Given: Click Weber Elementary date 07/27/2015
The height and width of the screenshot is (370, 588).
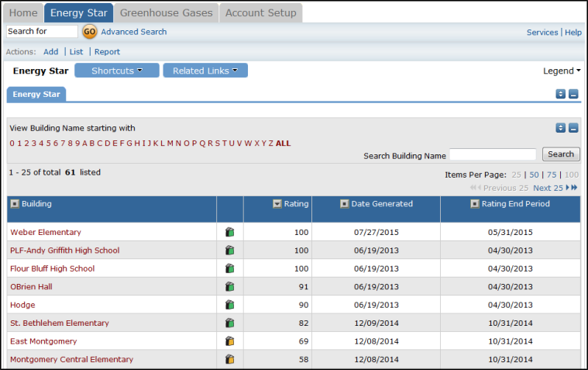Looking at the screenshot, I should click(377, 232).
